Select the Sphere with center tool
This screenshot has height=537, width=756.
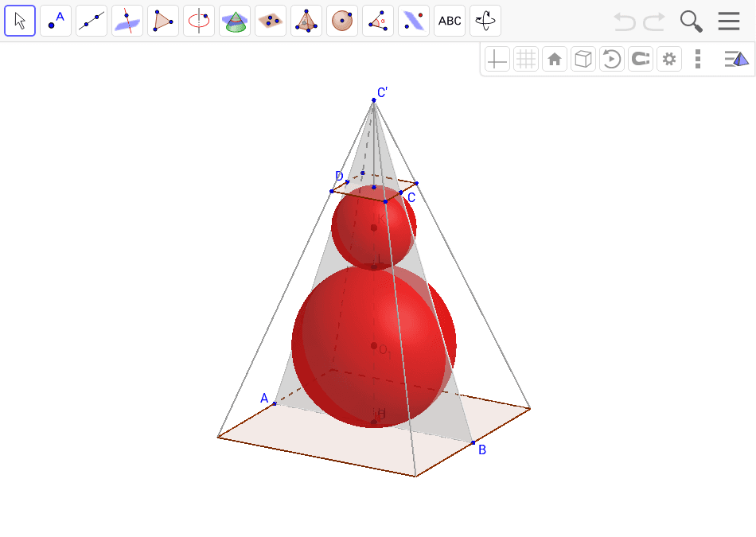pos(342,21)
